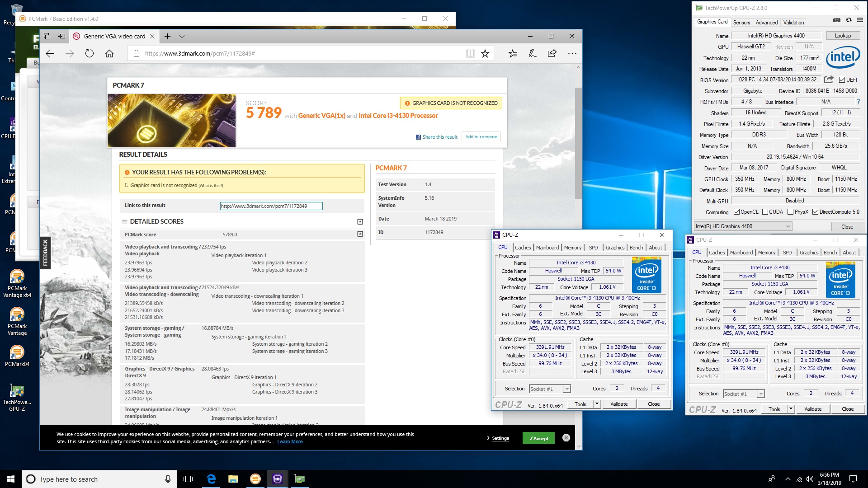Image resolution: width=868 pixels, height=488 pixels.
Task: Click Validate in front CPU-Z window
Action: point(619,404)
